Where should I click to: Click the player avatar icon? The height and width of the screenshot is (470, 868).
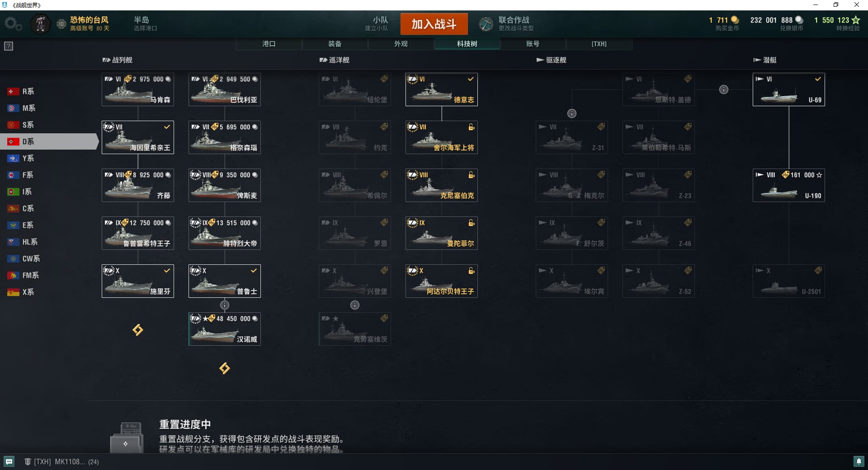pos(41,24)
